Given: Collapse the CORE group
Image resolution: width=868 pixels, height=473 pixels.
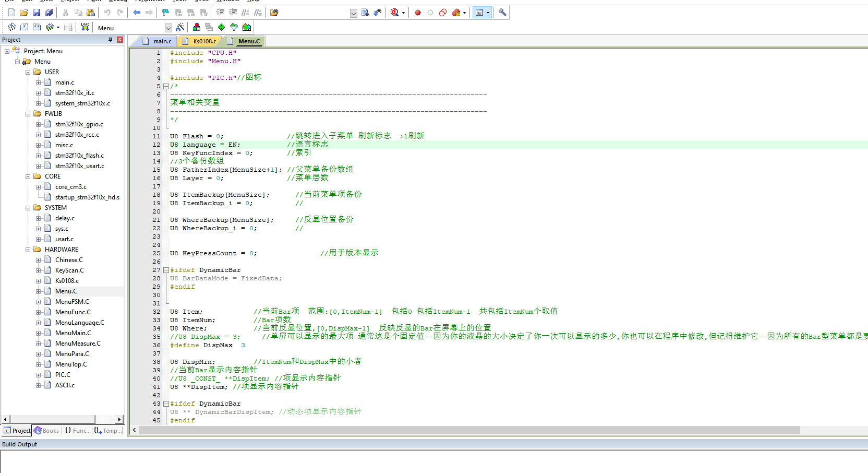Looking at the screenshot, I should click(28, 176).
